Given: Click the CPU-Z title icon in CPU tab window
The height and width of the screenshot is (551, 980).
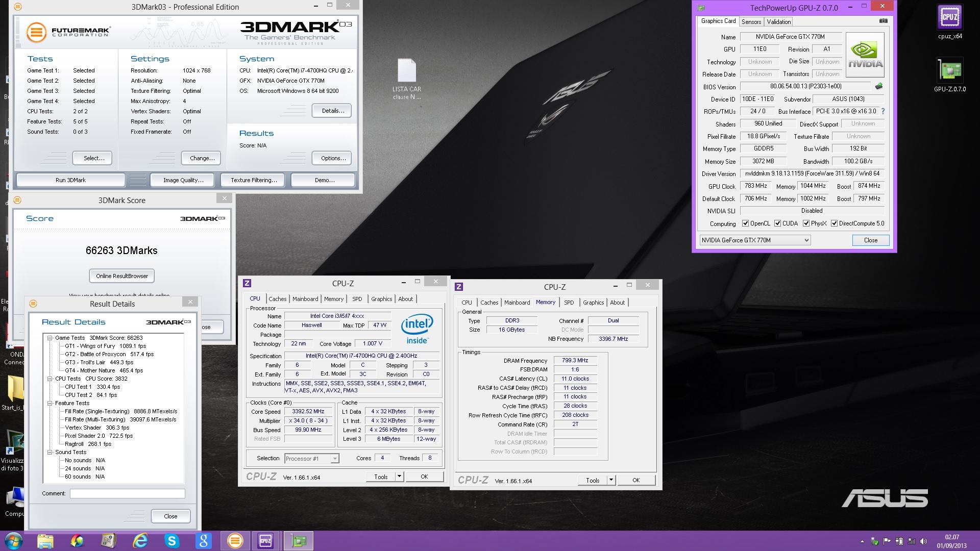Looking at the screenshot, I should click(x=247, y=283).
